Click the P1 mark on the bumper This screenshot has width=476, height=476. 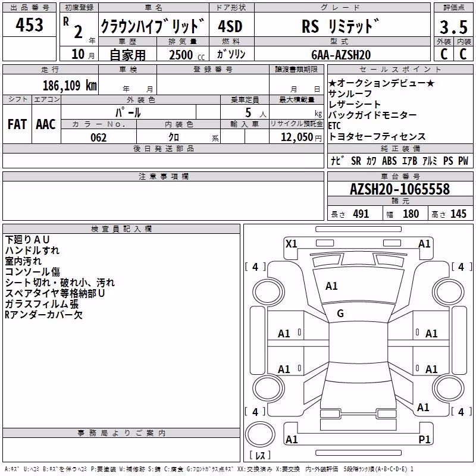coord(424,439)
